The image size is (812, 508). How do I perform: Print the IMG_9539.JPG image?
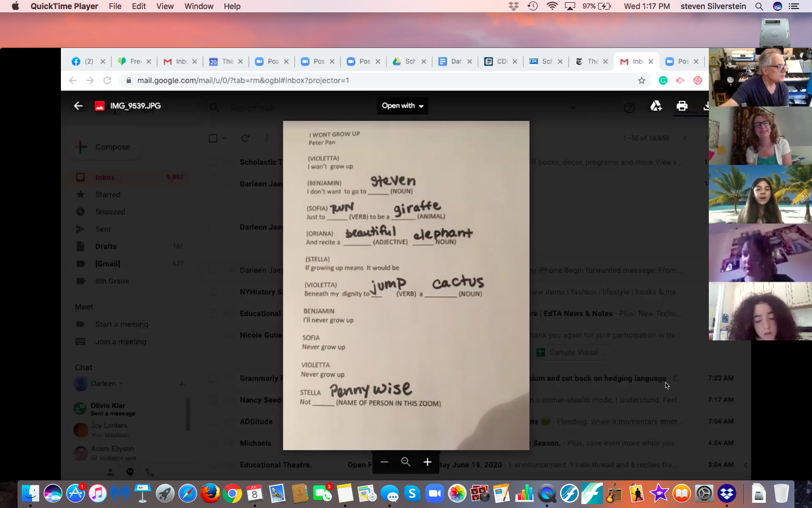[x=682, y=106]
